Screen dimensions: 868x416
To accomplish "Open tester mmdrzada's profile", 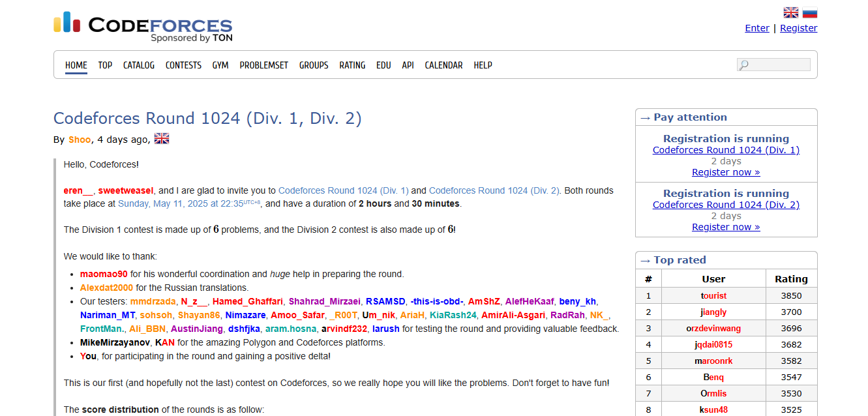I will tap(153, 301).
